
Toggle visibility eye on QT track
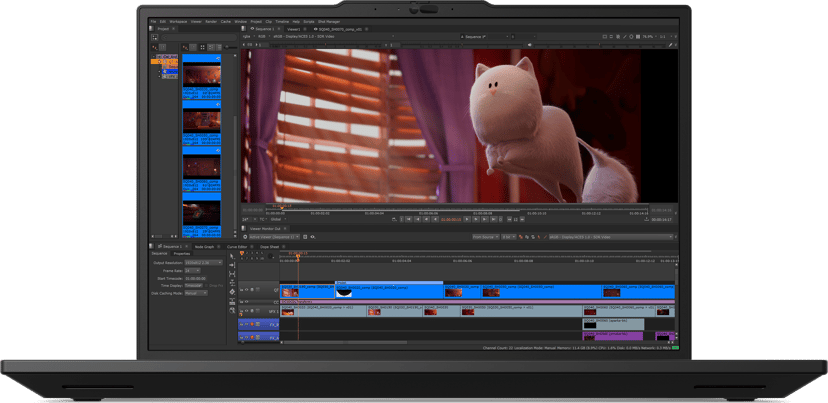tap(247, 289)
